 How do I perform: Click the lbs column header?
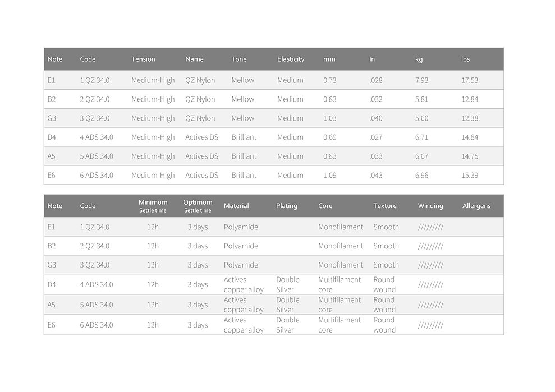click(x=465, y=59)
